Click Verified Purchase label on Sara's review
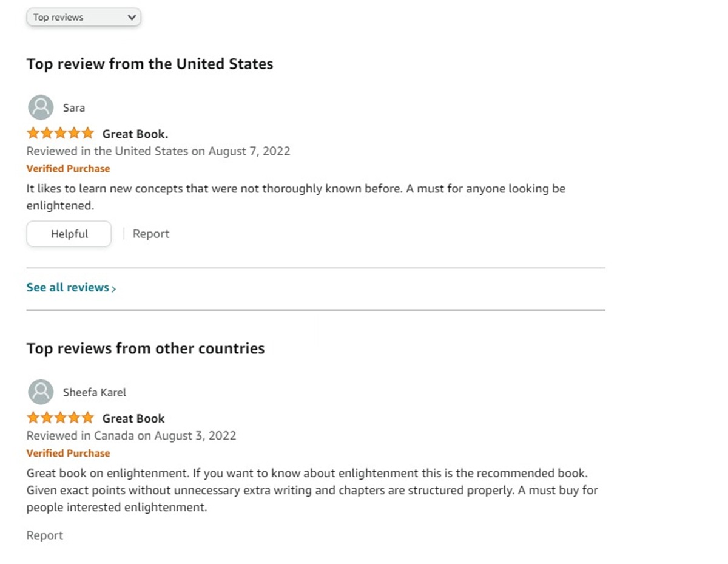728x564 pixels. pos(69,169)
